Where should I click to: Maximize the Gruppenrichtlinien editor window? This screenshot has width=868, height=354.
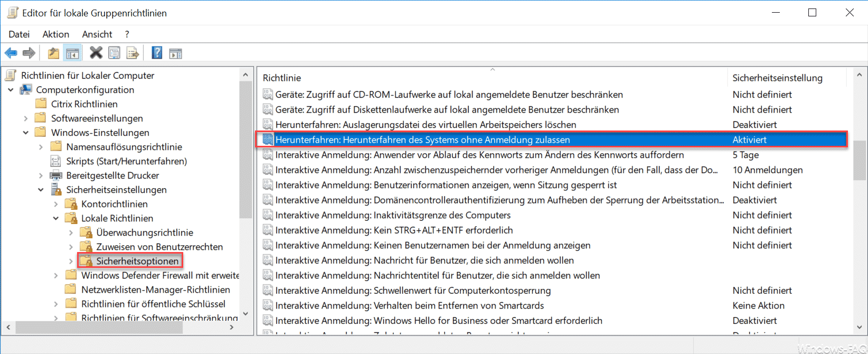(812, 13)
